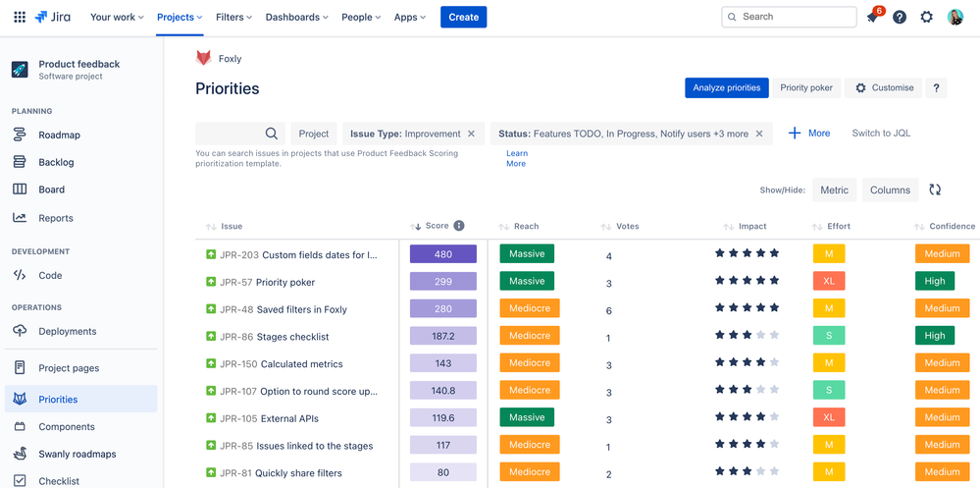980x488 pixels.
Task: Click the blue Create button
Action: pos(464,17)
